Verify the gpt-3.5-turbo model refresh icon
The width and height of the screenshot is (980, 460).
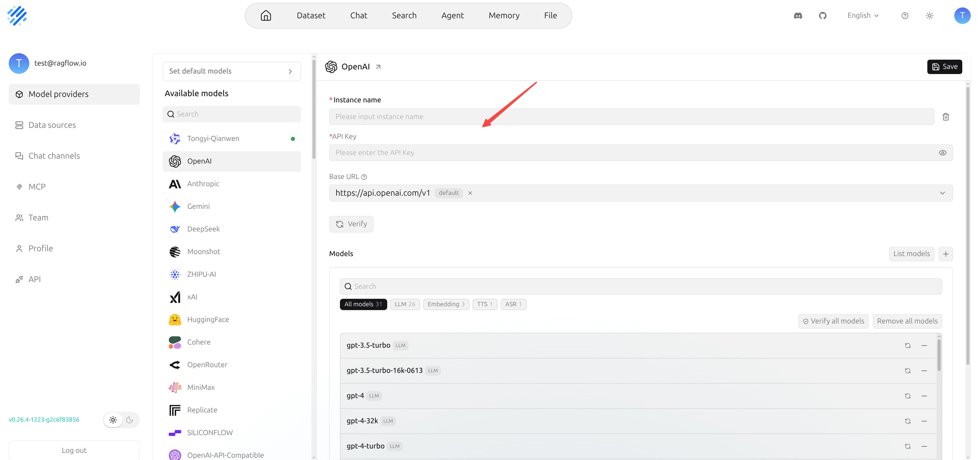click(x=908, y=346)
